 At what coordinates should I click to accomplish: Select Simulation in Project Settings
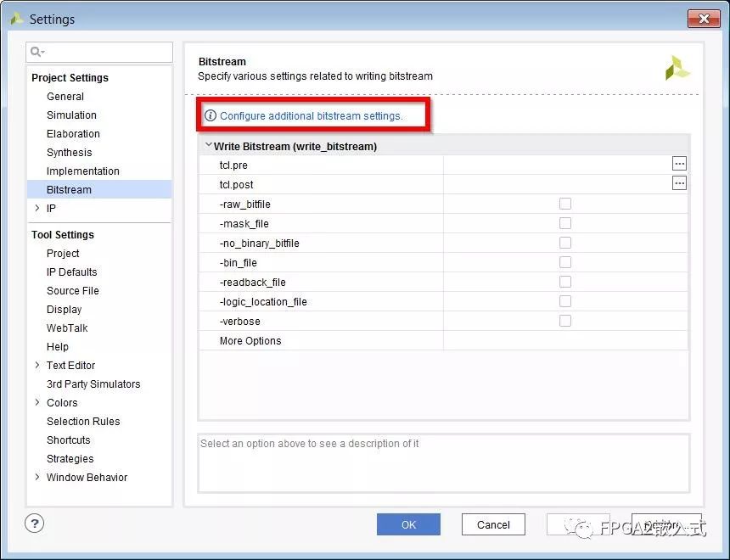[71, 115]
